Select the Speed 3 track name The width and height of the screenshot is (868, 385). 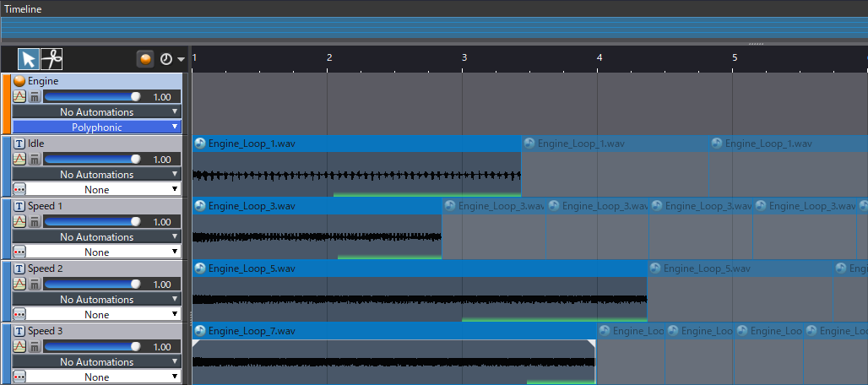46,331
